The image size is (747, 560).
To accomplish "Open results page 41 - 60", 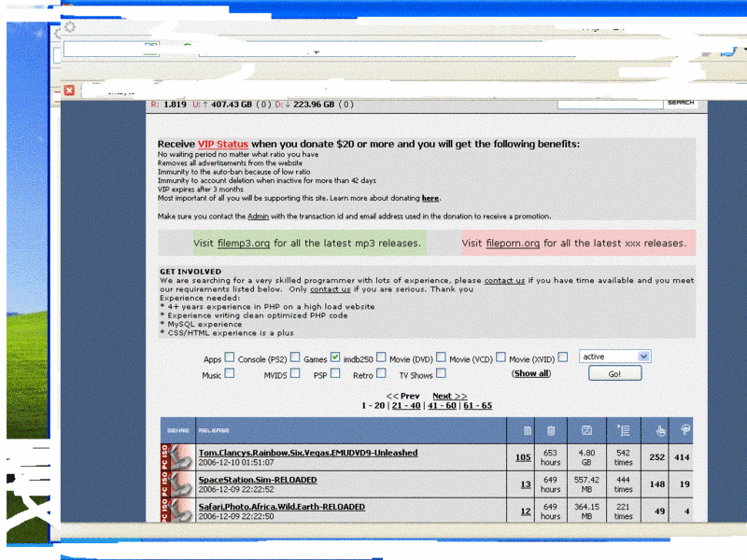I will pos(442,406).
